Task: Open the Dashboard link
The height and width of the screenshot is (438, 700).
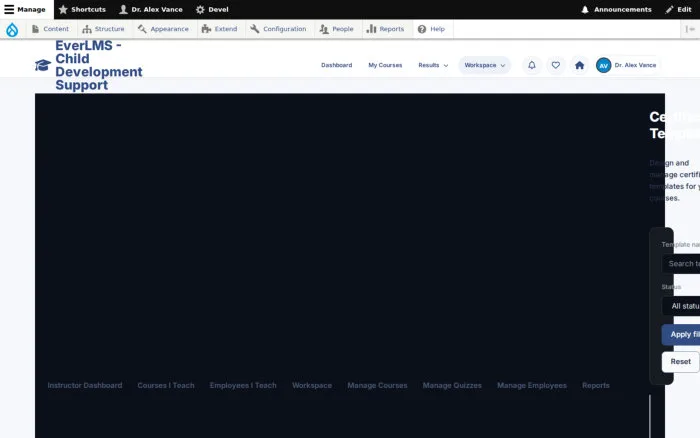Action: pyautogui.click(x=337, y=65)
